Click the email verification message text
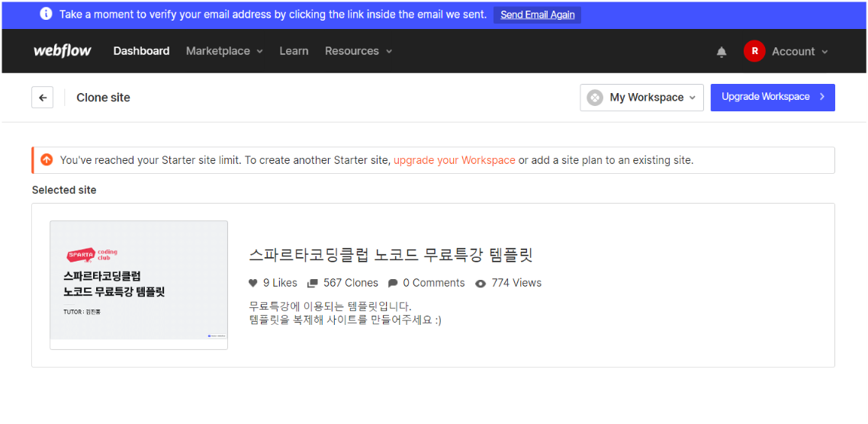The height and width of the screenshot is (424, 868). (x=274, y=14)
